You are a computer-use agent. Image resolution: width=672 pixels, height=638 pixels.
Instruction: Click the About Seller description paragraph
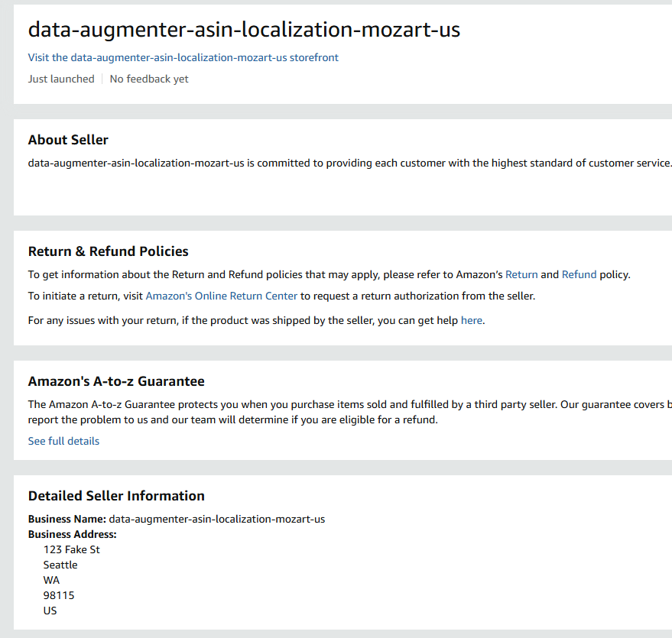point(349,163)
